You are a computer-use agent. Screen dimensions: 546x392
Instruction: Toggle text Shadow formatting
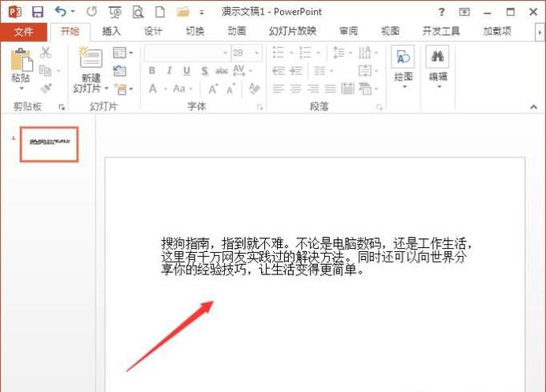pyautogui.click(x=205, y=71)
